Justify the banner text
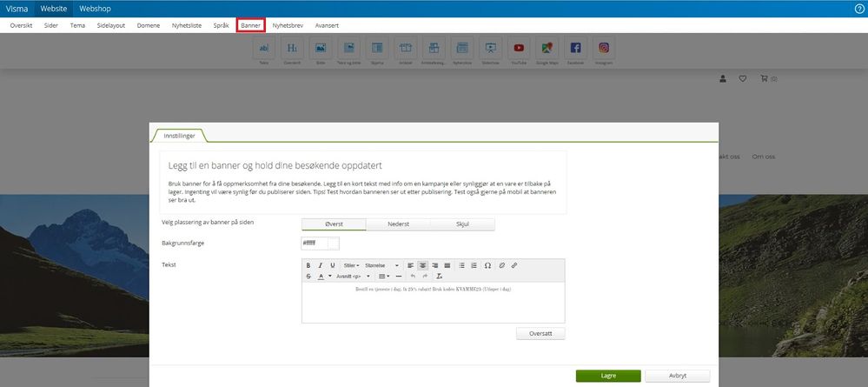 click(x=447, y=265)
